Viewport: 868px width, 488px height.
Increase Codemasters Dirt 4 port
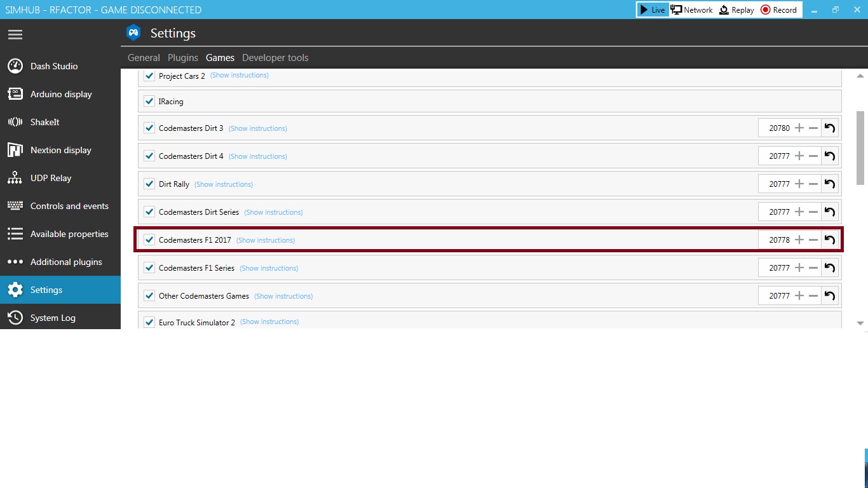point(799,156)
